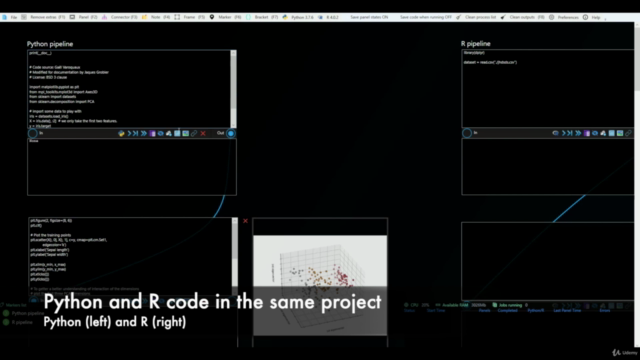Click into the Python import code editor
Image resolution: width=640 pixels, height=360 pixels.
pyautogui.click(x=129, y=89)
